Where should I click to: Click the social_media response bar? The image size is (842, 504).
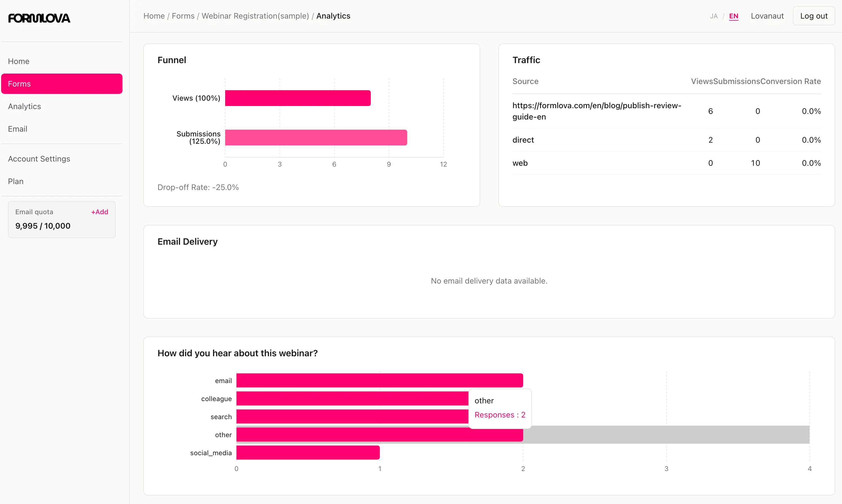(308, 452)
